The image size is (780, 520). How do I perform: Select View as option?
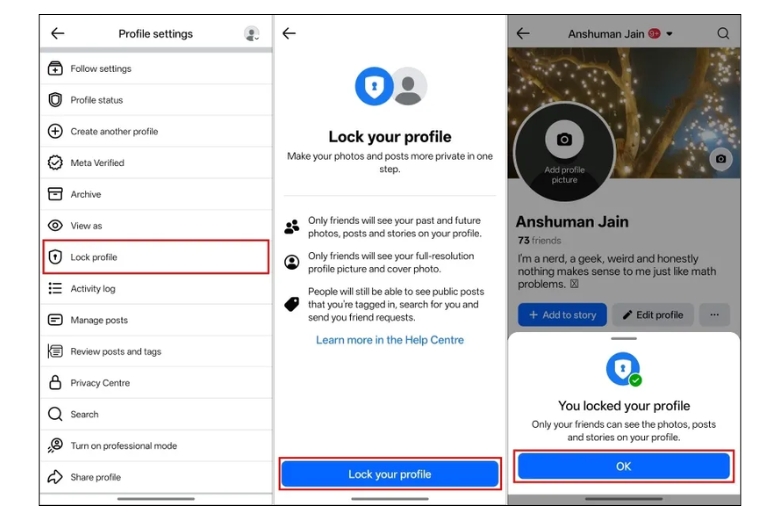156,225
